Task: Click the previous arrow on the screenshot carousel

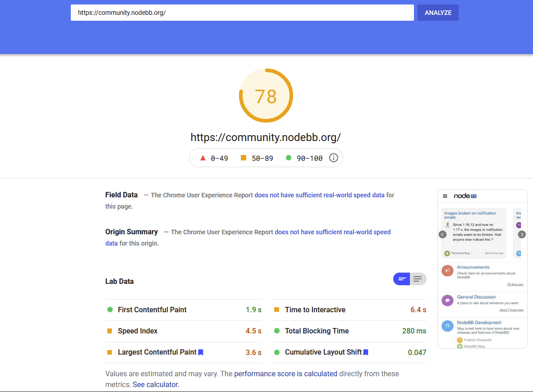Action: 442,234
